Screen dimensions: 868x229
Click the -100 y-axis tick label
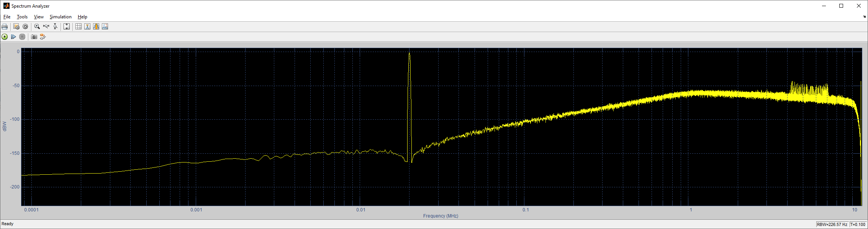point(15,119)
